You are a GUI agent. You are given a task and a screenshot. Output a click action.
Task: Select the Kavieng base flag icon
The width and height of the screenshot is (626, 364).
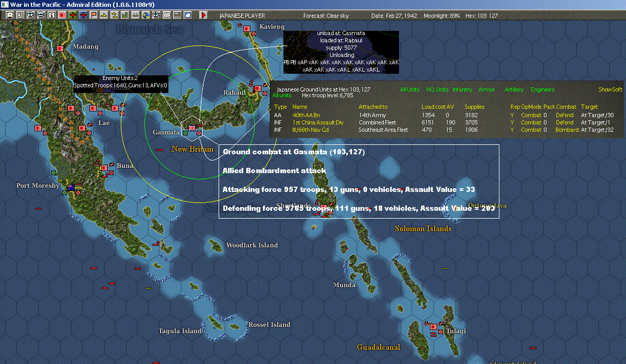247,29
